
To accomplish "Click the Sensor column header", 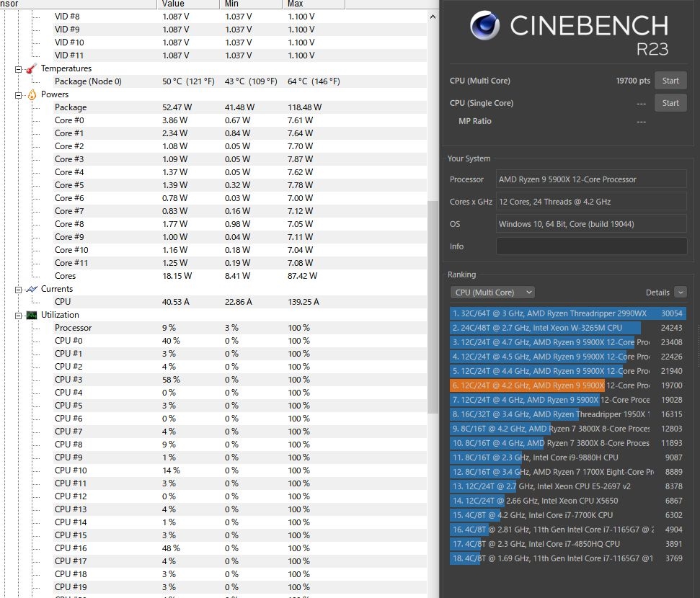I will (x=78, y=4).
